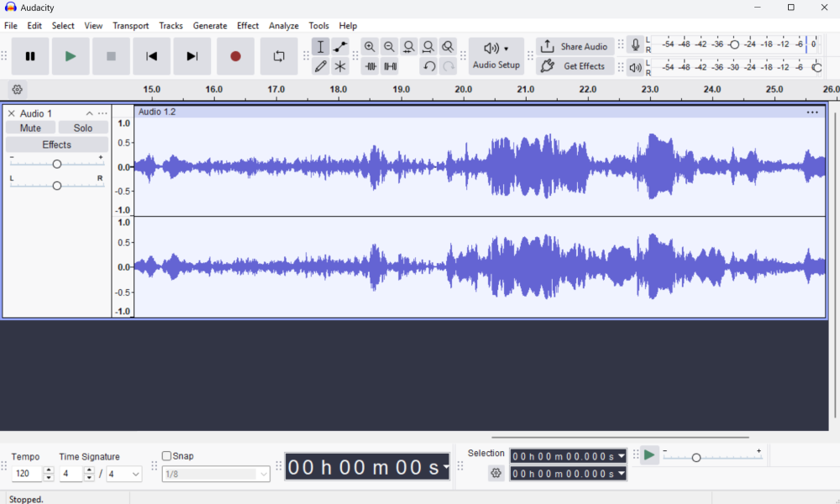Pause playback with the Pause button
Viewport: 840px width, 504px height.
point(30,56)
